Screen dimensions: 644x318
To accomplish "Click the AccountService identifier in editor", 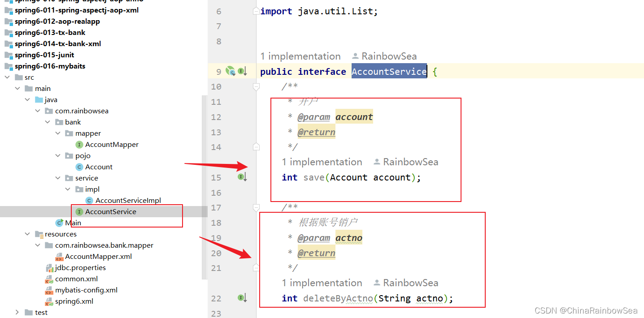I will [389, 72].
